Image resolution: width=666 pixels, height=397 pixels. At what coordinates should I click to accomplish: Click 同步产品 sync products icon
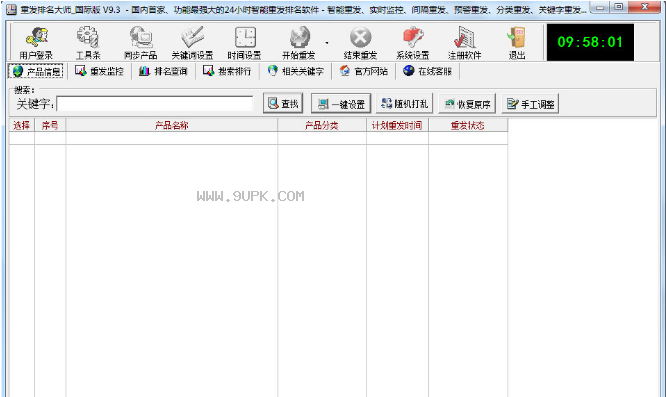click(141, 42)
